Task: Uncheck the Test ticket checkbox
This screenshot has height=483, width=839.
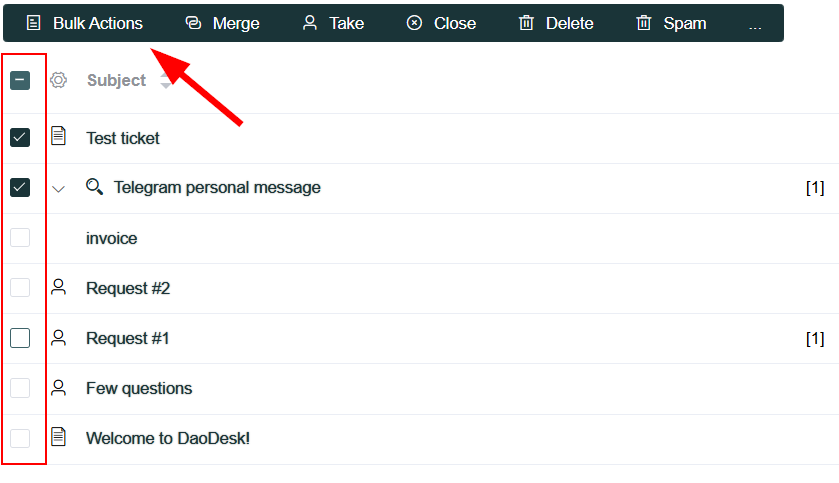Action: pos(20,137)
